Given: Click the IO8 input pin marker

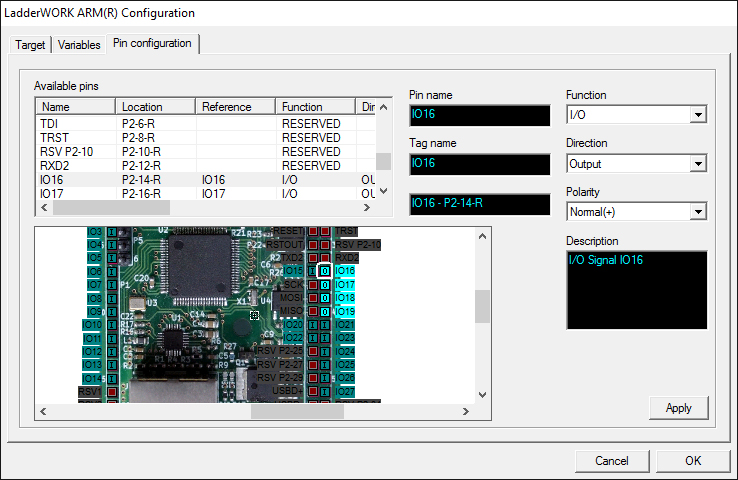Looking at the screenshot, I should (x=112, y=298).
